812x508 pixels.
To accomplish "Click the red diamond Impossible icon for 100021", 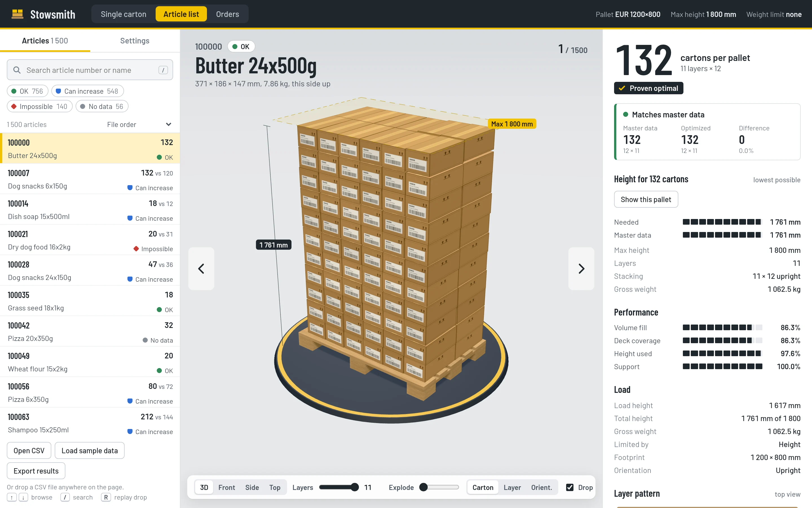I will pyautogui.click(x=136, y=249).
